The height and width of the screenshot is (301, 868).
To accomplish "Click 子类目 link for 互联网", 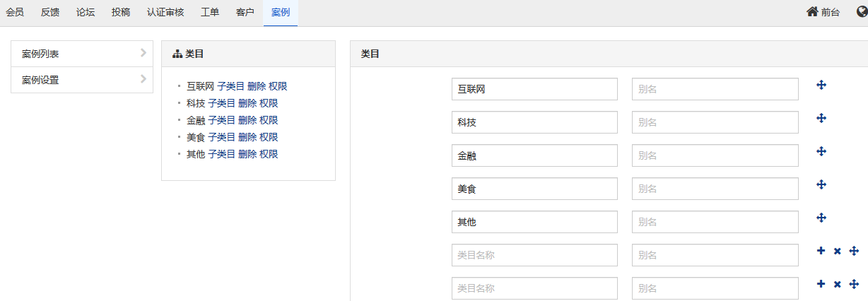I will 230,86.
